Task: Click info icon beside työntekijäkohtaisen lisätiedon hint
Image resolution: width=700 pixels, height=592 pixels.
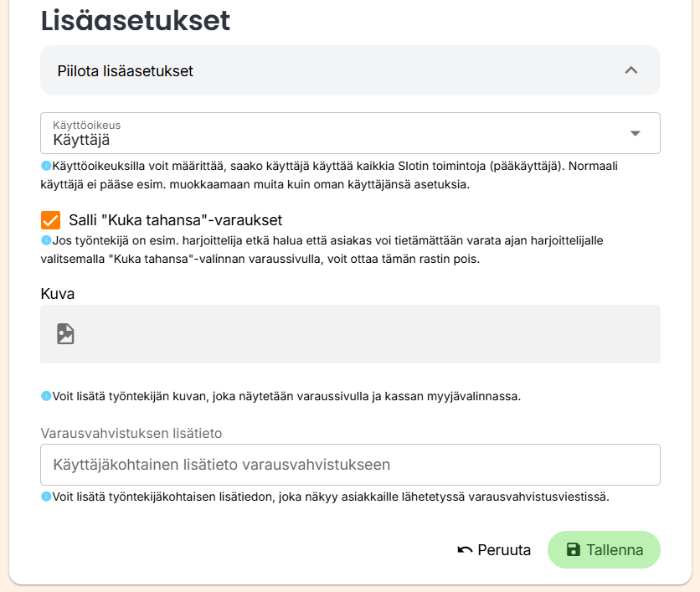Action: pyautogui.click(x=46, y=497)
